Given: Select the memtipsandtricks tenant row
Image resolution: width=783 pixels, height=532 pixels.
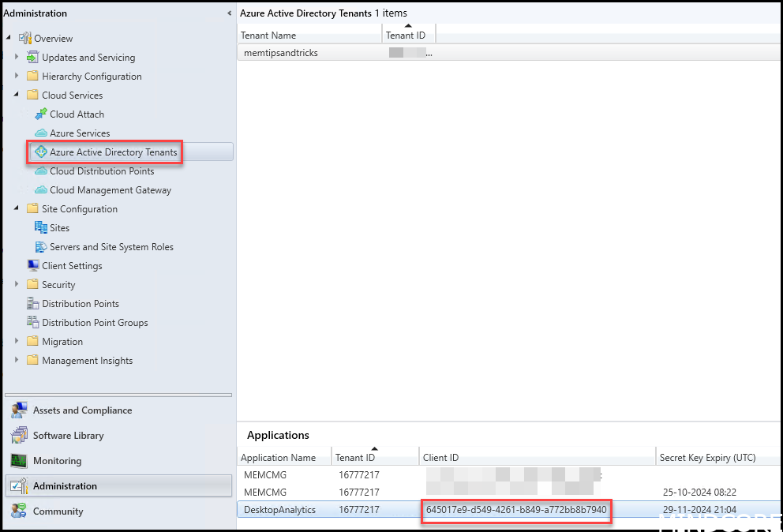Looking at the screenshot, I should 509,52.
